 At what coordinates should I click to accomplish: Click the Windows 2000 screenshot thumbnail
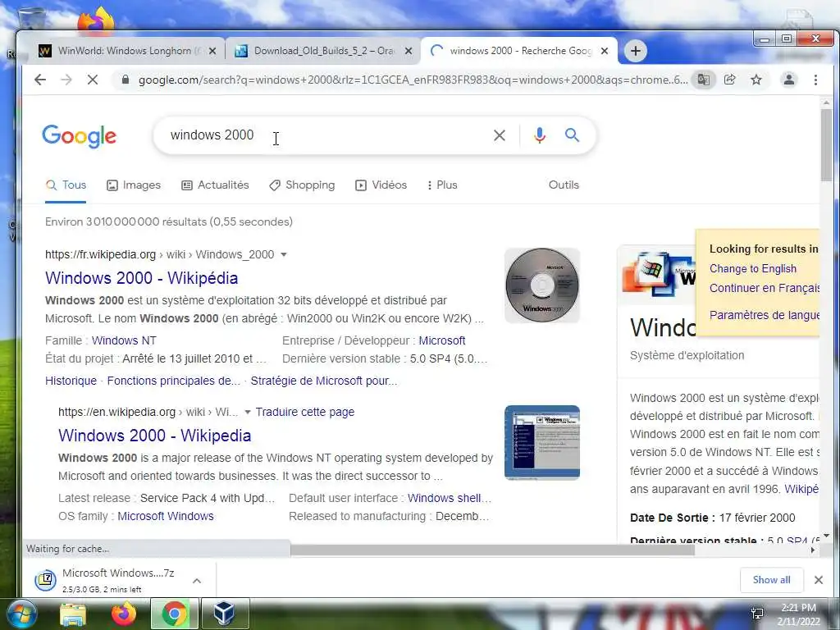pos(542,442)
